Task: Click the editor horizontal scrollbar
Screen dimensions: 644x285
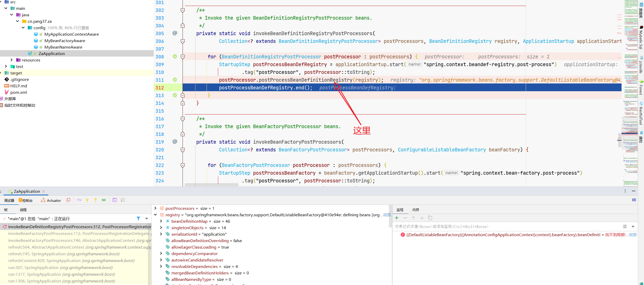Action: 212,185
